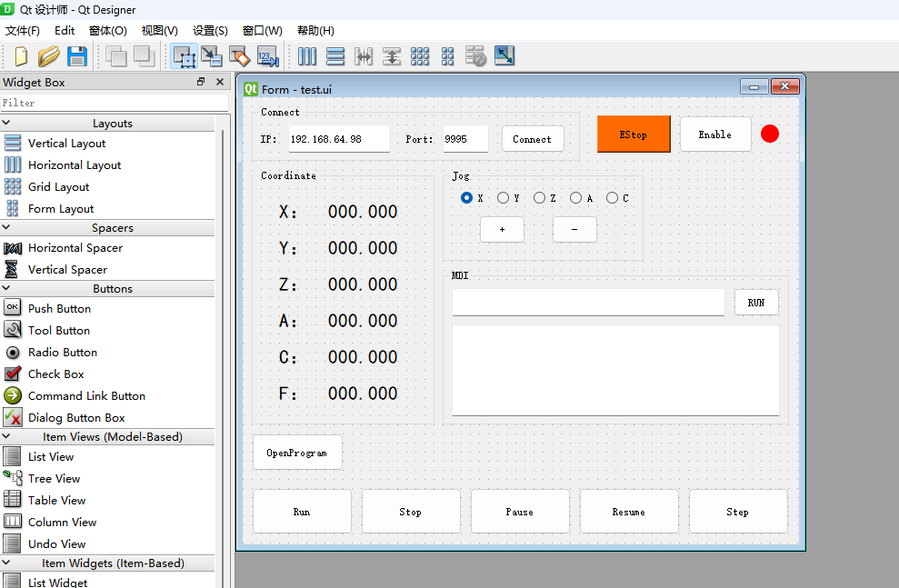899x588 pixels.
Task: Float the Widget Box panel
Action: 201,82
